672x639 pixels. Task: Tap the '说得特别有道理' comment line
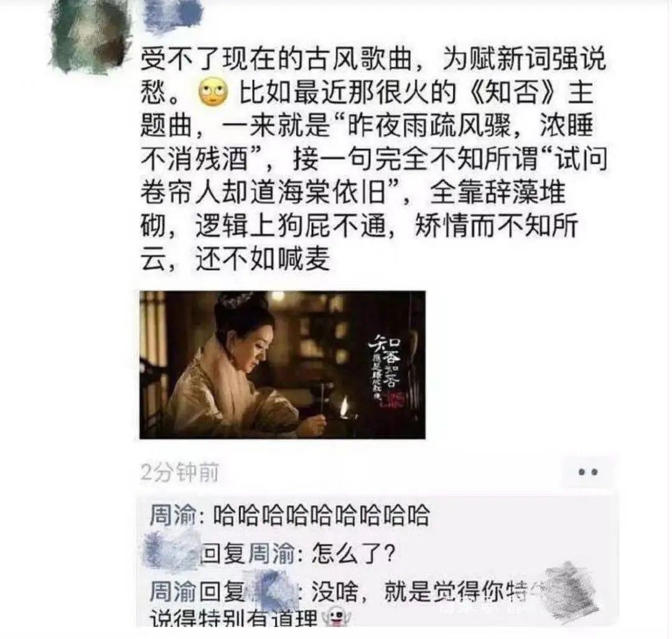pos(233,618)
